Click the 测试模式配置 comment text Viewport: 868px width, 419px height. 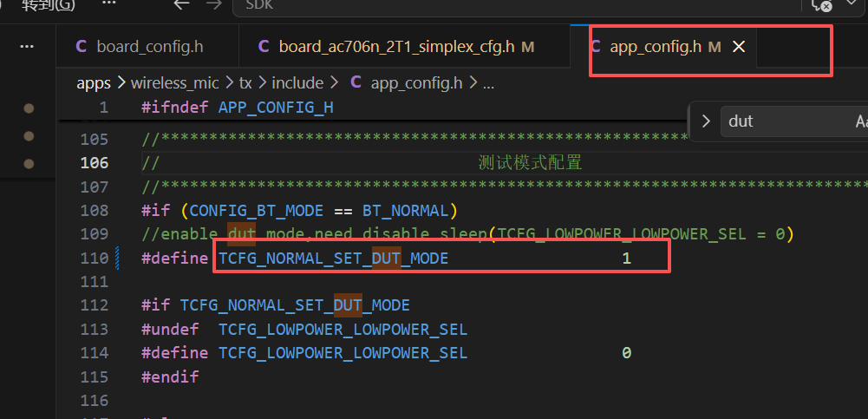pyautogui.click(x=530, y=163)
